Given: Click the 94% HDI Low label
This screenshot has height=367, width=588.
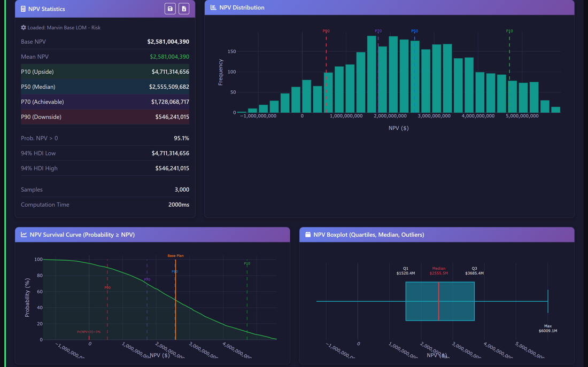Looking at the screenshot, I should [x=38, y=153].
